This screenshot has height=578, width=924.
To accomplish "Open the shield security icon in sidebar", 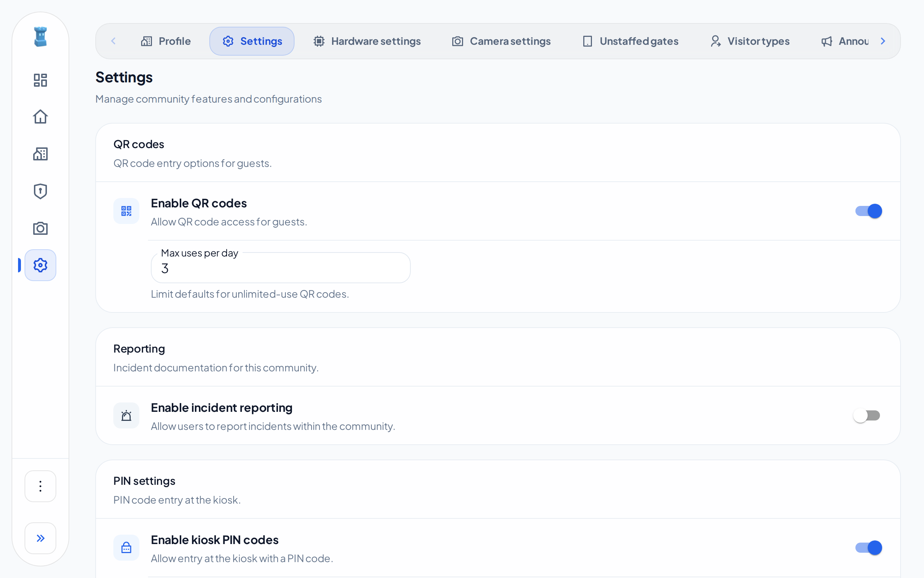I will [40, 191].
